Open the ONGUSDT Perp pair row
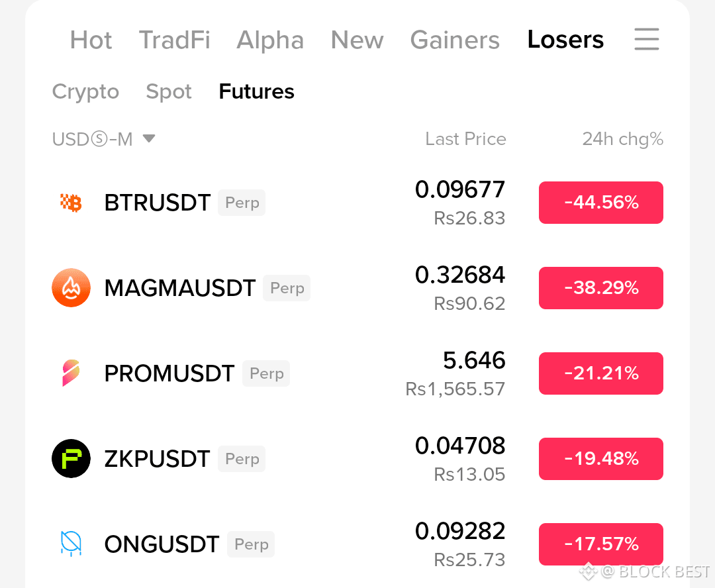 coord(358,544)
